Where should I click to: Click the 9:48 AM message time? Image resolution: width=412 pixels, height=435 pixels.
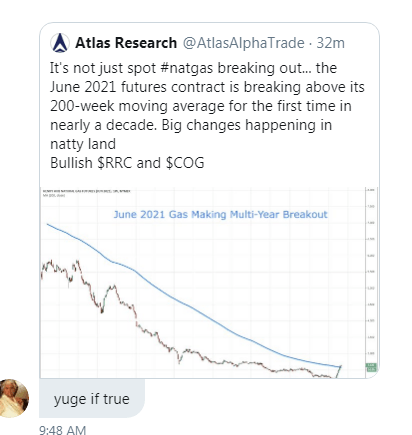pyautogui.click(x=63, y=430)
